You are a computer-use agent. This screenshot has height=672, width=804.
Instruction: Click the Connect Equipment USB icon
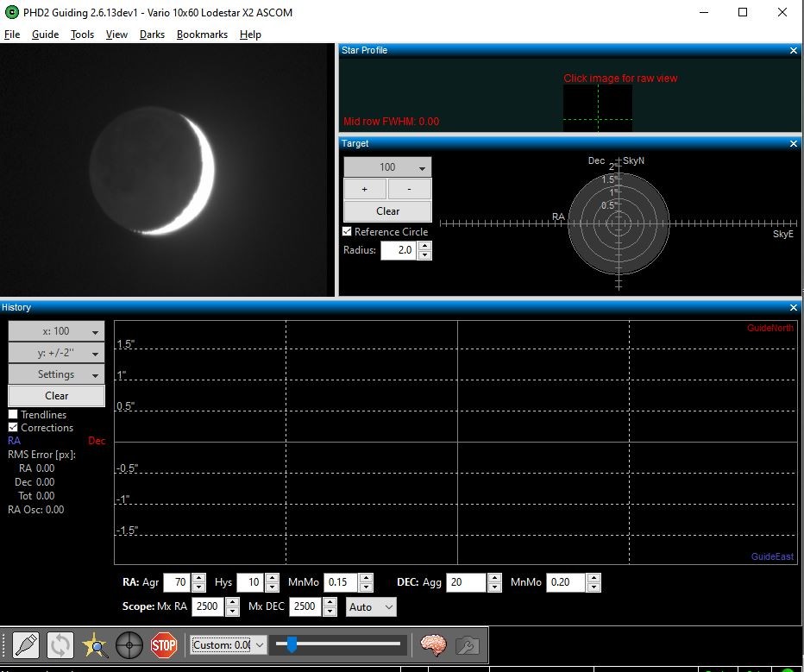pyautogui.click(x=26, y=645)
